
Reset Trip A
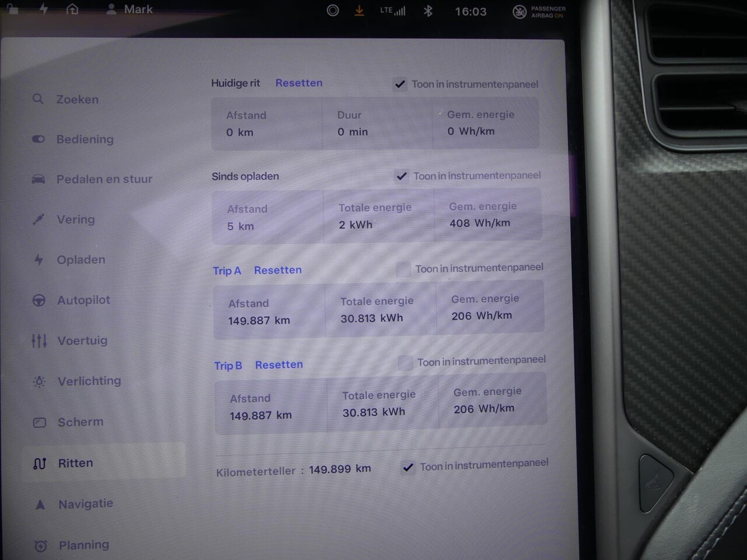(x=278, y=270)
